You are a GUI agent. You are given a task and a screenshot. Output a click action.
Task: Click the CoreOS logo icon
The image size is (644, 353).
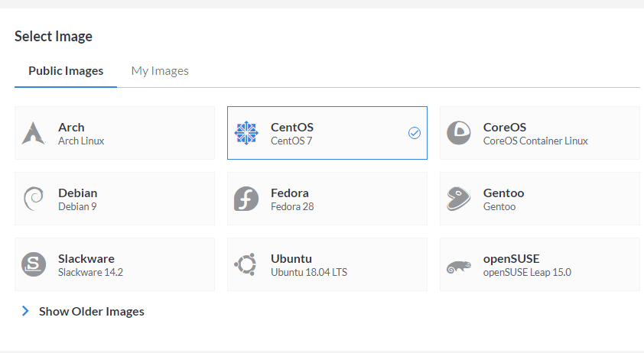[459, 133]
